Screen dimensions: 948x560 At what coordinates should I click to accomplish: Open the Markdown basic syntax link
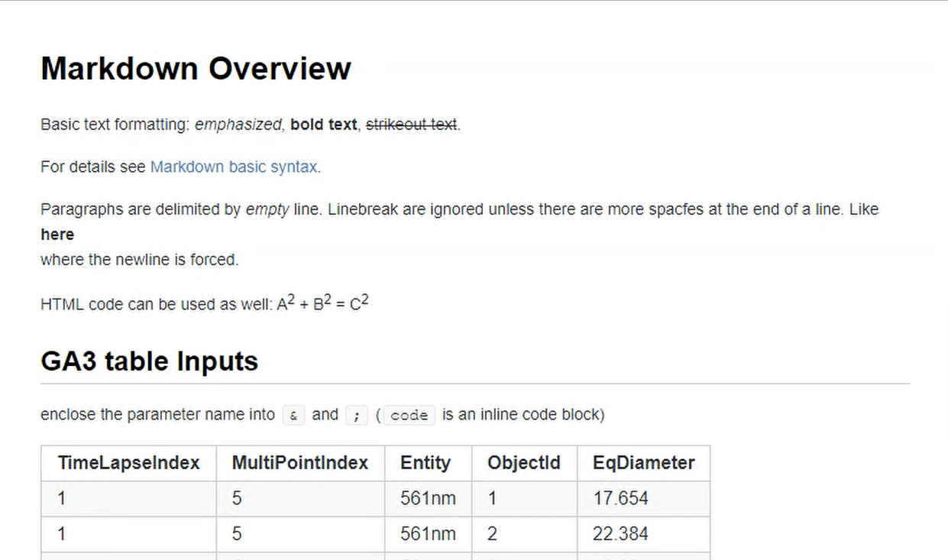pos(234,167)
